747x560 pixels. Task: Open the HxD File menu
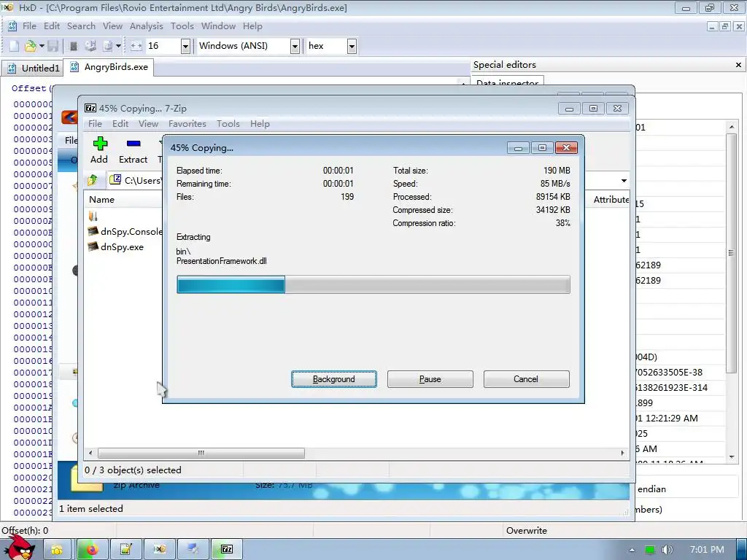click(29, 26)
